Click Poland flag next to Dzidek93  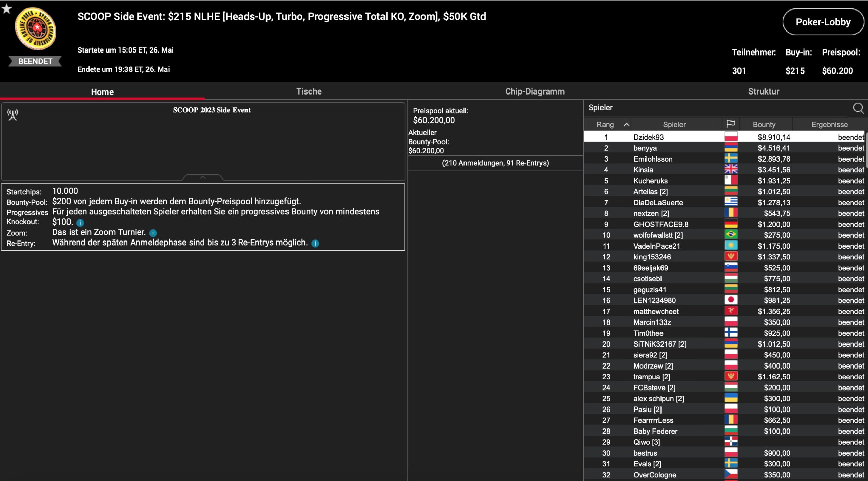point(731,137)
